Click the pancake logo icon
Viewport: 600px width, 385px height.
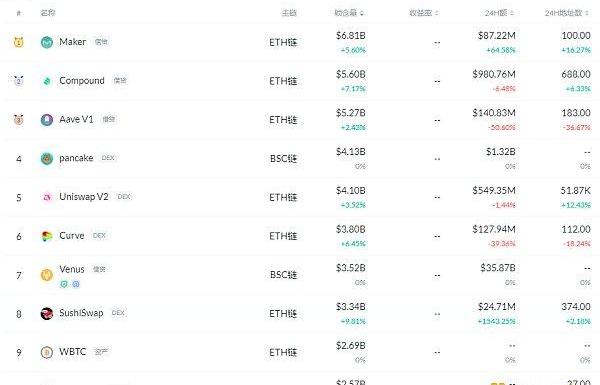(x=47, y=158)
